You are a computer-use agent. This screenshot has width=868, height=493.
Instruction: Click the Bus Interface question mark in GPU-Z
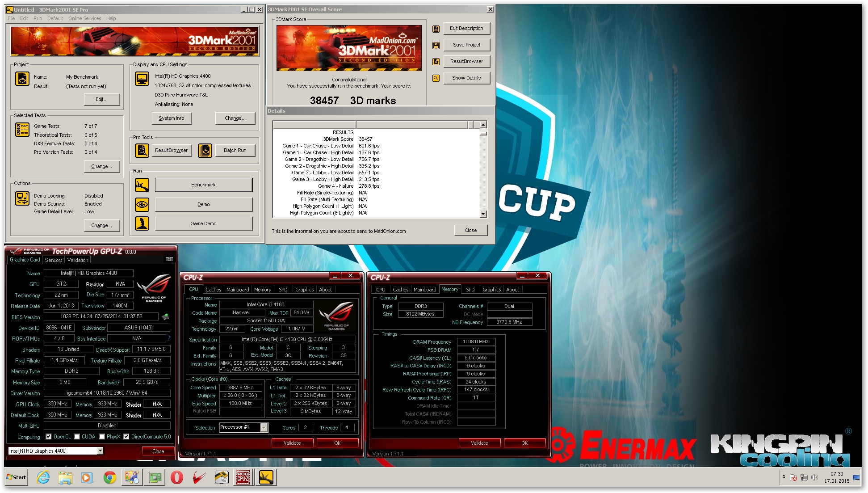pos(169,338)
